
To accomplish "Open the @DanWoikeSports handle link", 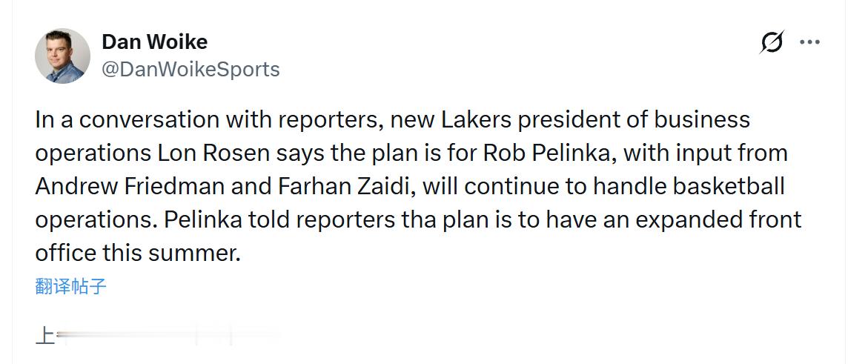I will pyautogui.click(x=191, y=69).
